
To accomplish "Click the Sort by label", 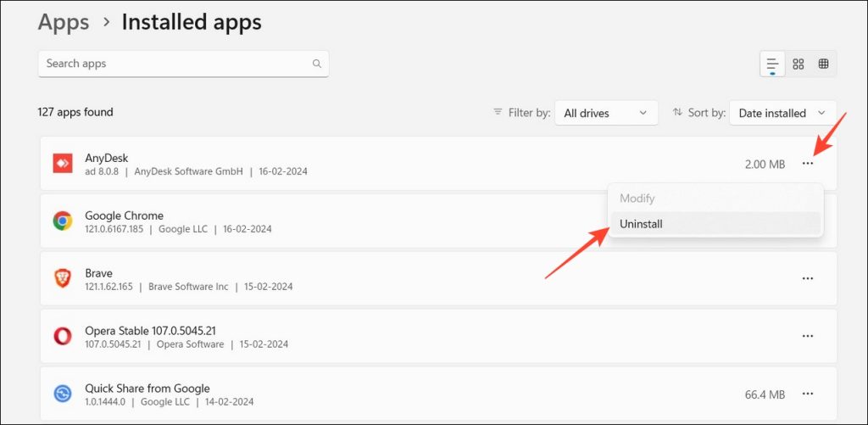I will (x=707, y=113).
